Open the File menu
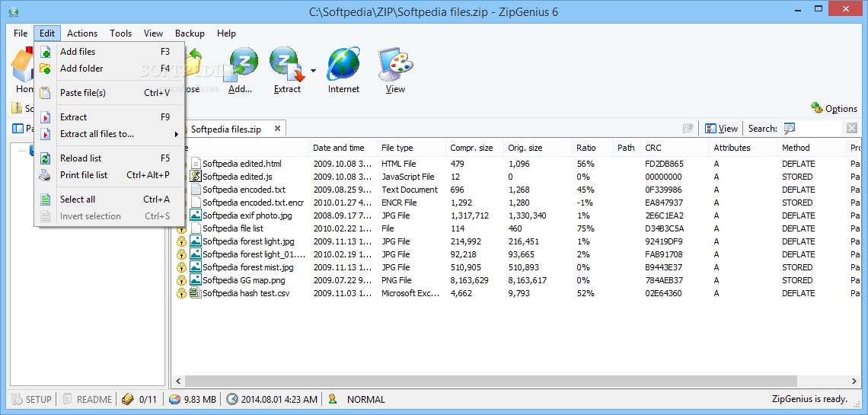Image resolution: width=868 pixels, height=415 pixels. point(21,34)
